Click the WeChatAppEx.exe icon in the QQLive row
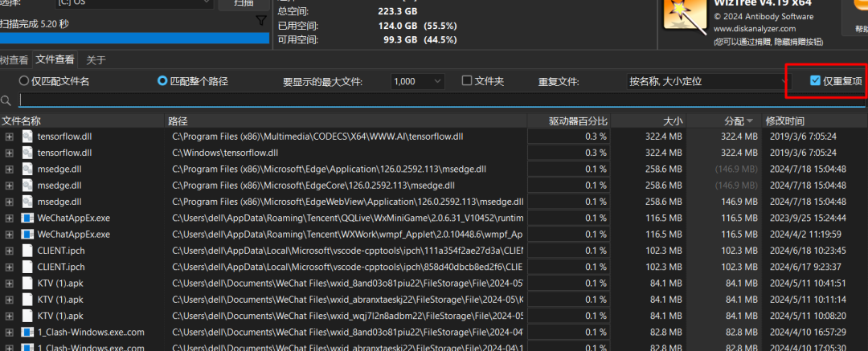 27,218
